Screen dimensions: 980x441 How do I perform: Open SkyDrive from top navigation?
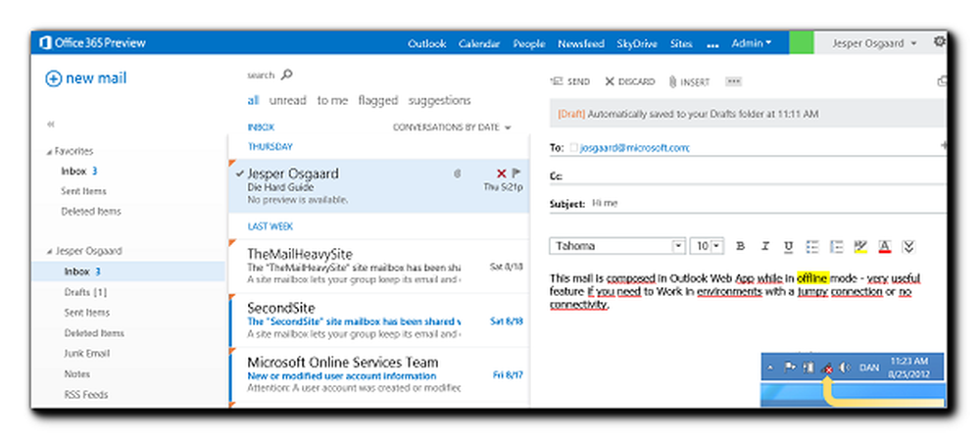637,43
